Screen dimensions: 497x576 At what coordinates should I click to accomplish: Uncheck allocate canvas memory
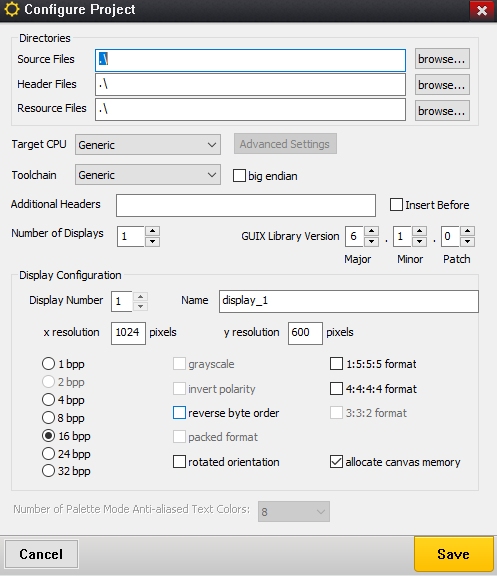point(336,462)
